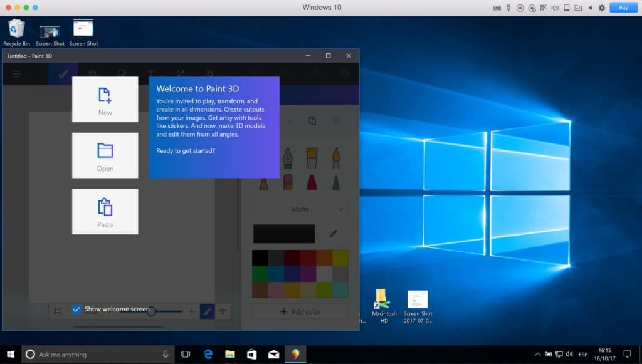Screen dimensions: 642x364
Task: Open the Mail app from taskbar
Action: tap(273, 354)
